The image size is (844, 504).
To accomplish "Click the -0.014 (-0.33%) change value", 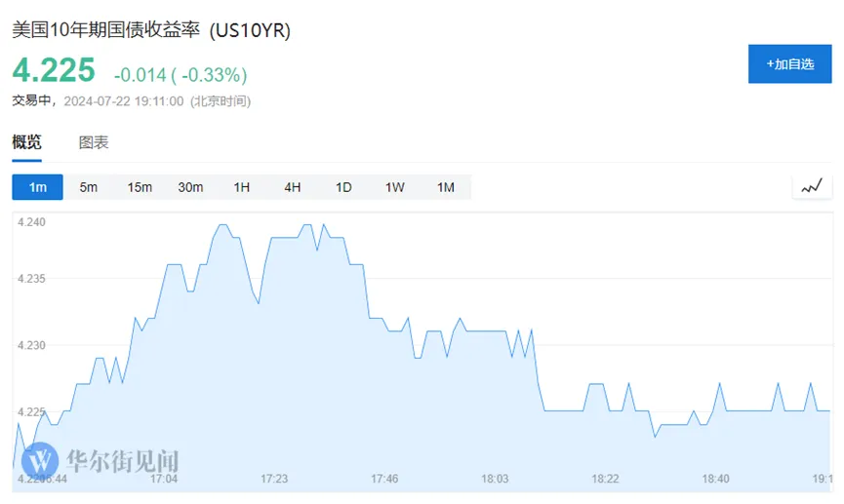I will (x=181, y=74).
